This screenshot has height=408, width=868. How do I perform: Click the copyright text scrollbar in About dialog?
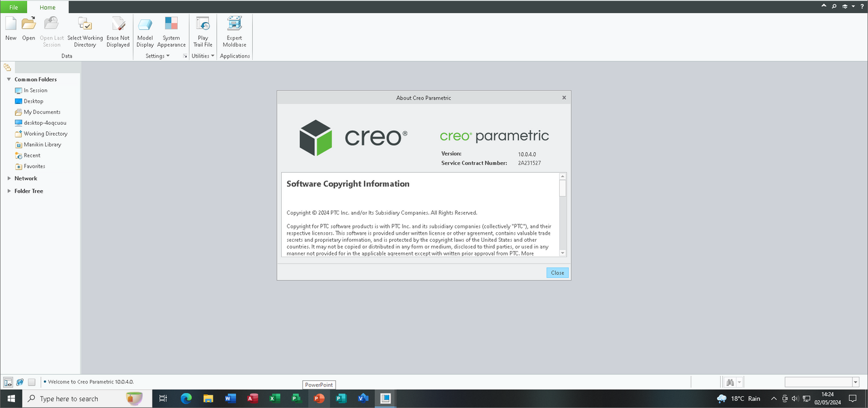[x=563, y=215]
